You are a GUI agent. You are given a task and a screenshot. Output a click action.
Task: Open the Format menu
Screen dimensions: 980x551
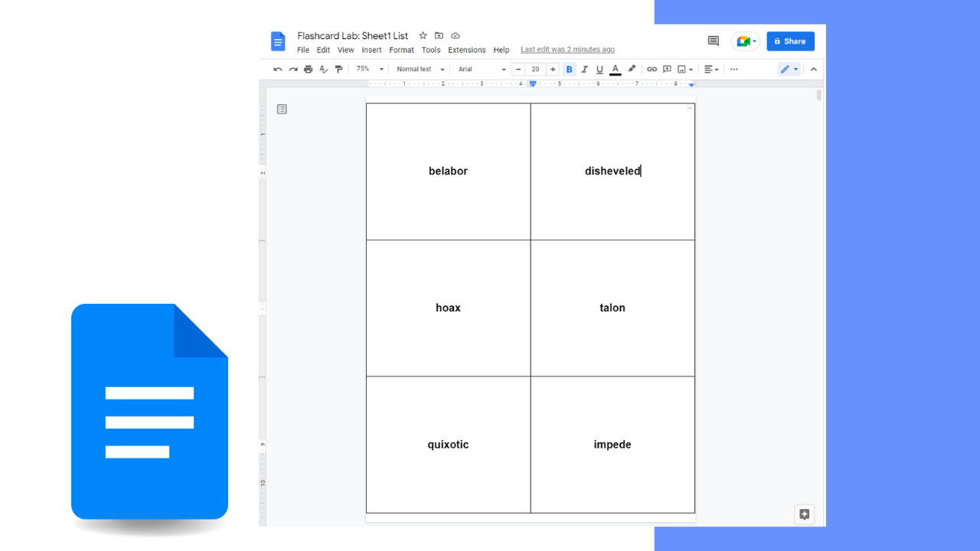point(401,50)
